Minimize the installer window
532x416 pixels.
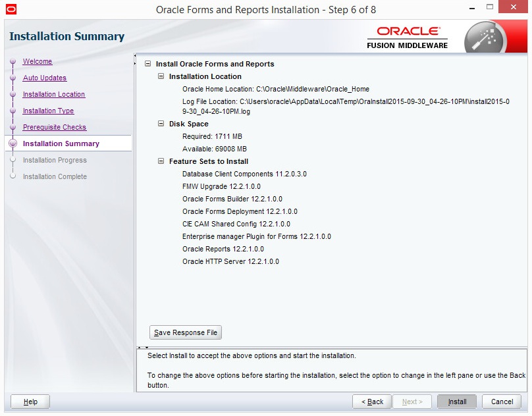coord(472,8)
